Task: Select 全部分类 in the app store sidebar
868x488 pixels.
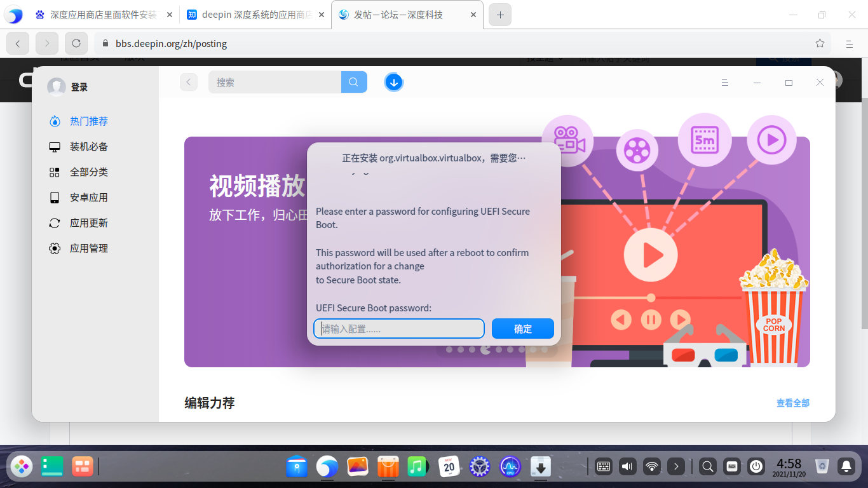Action: point(79,172)
